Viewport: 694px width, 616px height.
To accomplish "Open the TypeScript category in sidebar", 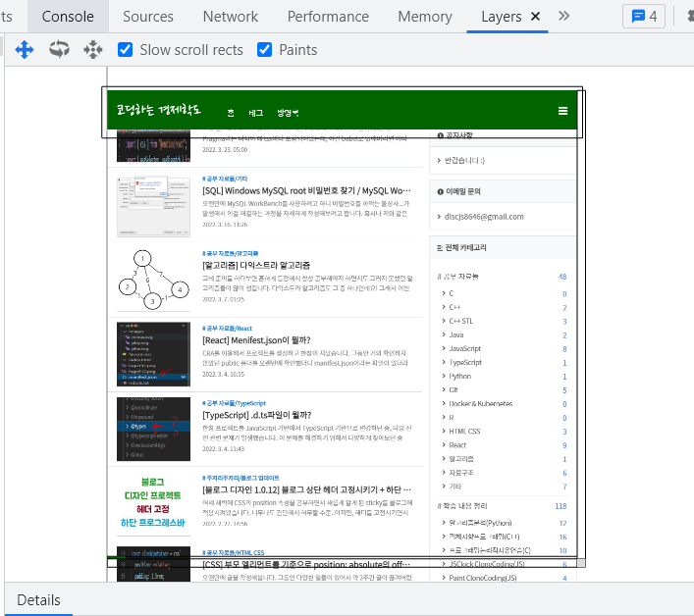I will (x=465, y=362).
